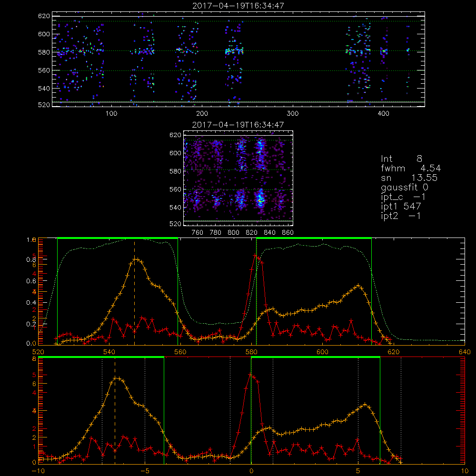Click x-axis label 540 of profile plot

pos(109,352)
